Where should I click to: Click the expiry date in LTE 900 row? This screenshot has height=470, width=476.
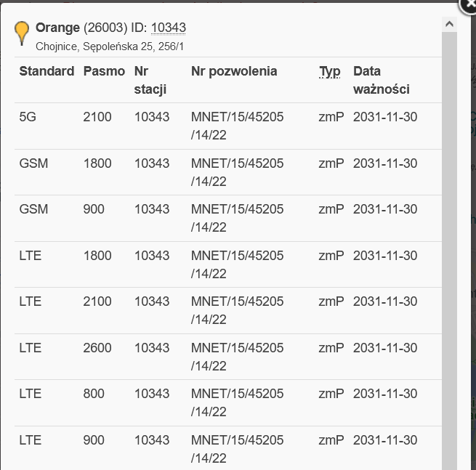(385, 440)
